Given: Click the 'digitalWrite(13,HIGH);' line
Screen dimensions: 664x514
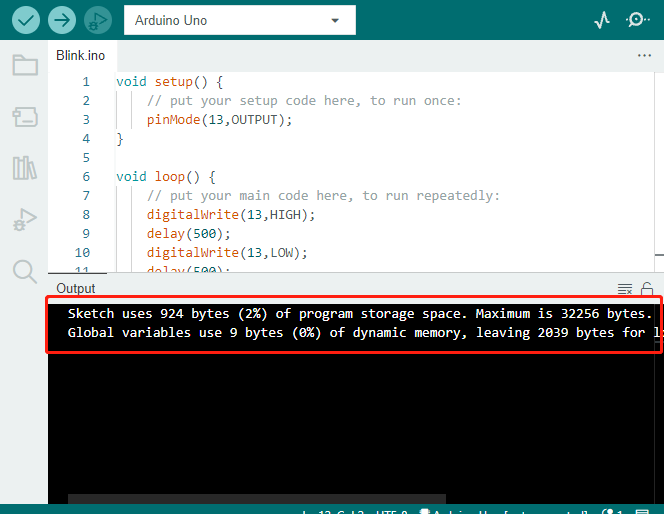Looking at the screenshot, I should click(231, 215).
